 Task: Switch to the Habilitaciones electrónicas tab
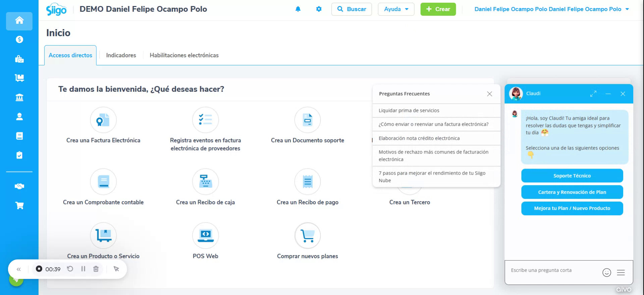(x=184, y=55)
